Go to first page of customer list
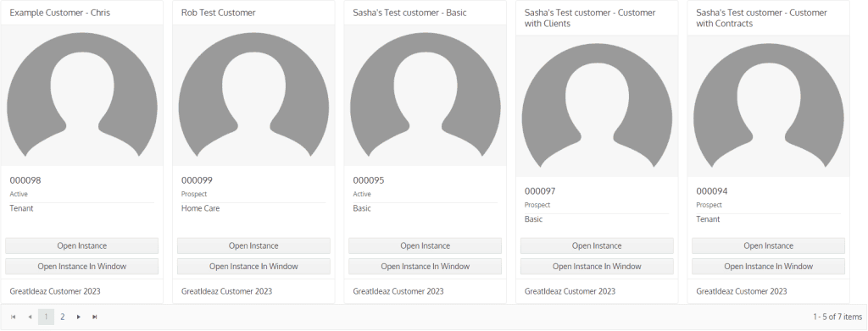 [14, 317]
